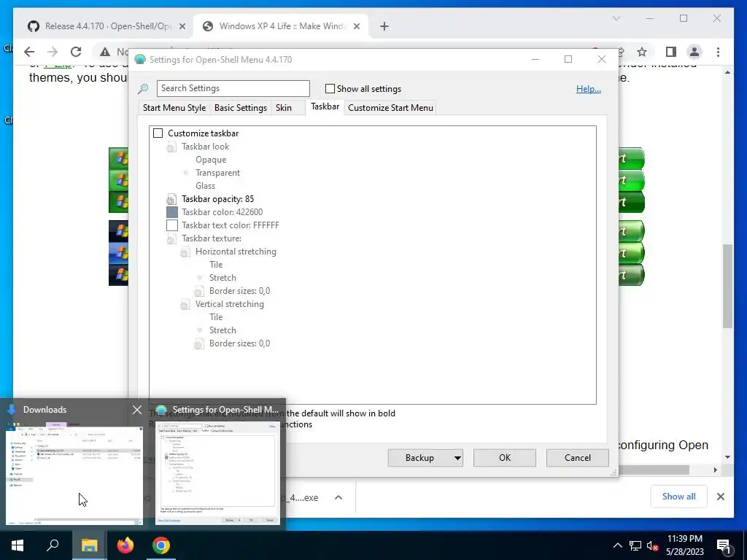Image resolution: width=747 pixels, height=560 pixels.
Task: Click Show all downloads button
Action: click(679, 497)
